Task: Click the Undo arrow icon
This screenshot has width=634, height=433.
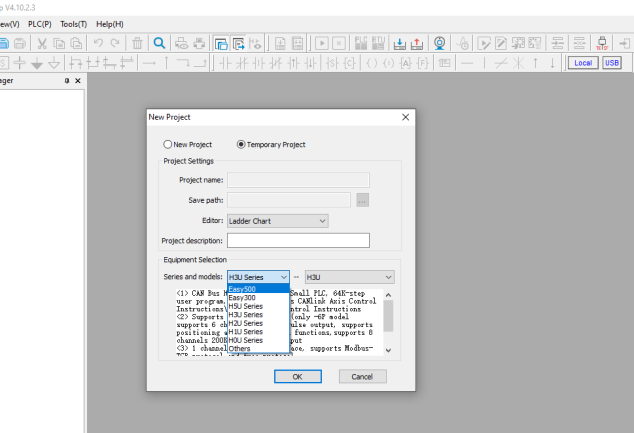Action: (98, 43)
